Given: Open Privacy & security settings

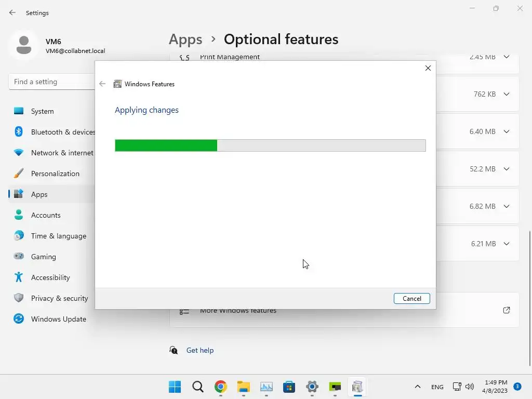Looking at the screenshot, I should pos(51,298).
